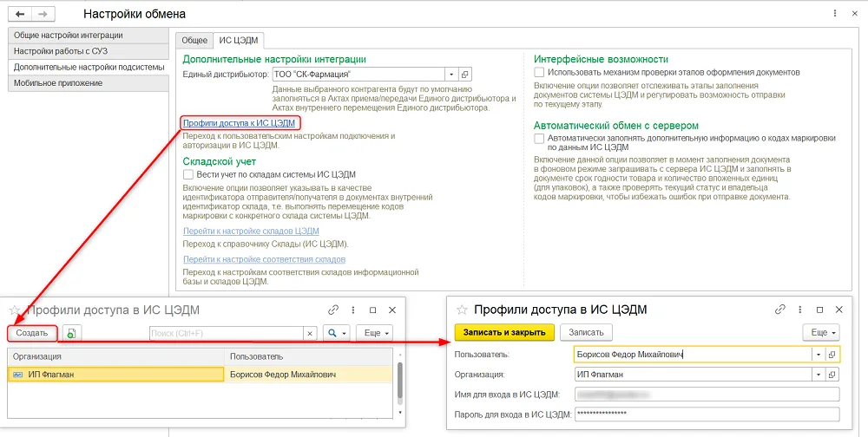Screen dimensions: 868x437
Task: Click the Имя для входа в ИС ЦЭДМ field
Action: click(x=707, y=395)
